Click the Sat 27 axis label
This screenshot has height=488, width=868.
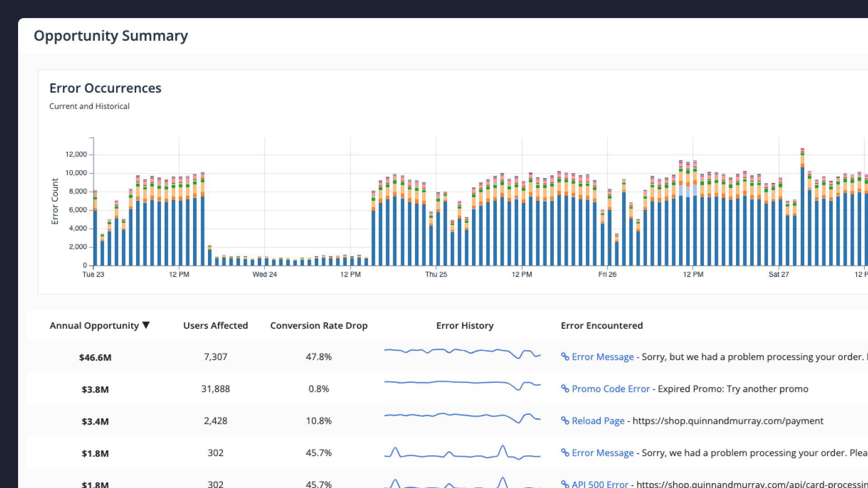point(778,274)
